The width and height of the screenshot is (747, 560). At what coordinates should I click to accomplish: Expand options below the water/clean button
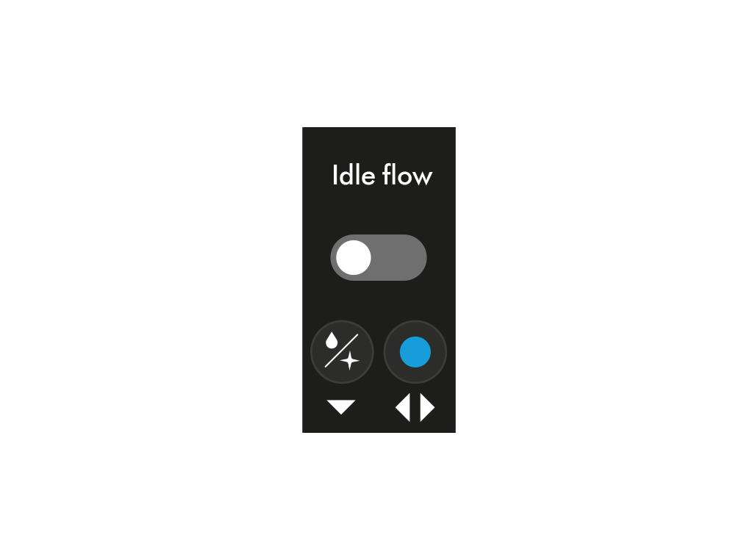(341, 406)
